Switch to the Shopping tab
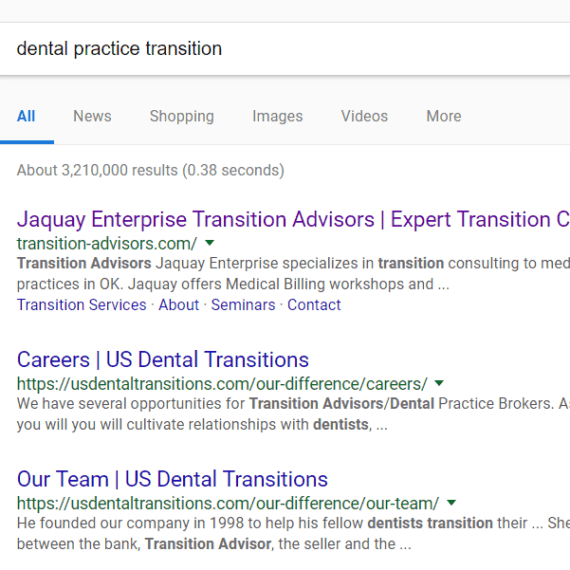The image size is (570, 570). coord(182,116)
